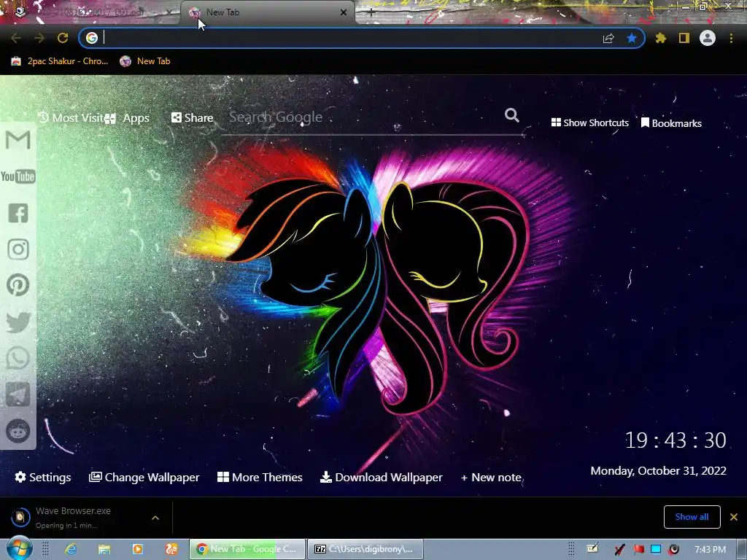Click Show all downloads

692,517
